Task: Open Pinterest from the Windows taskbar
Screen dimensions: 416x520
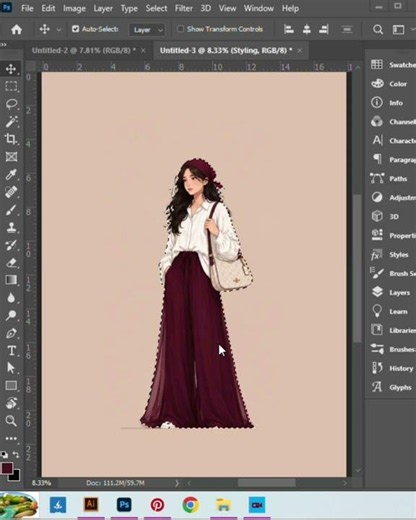Action: (x=157, y=505)
